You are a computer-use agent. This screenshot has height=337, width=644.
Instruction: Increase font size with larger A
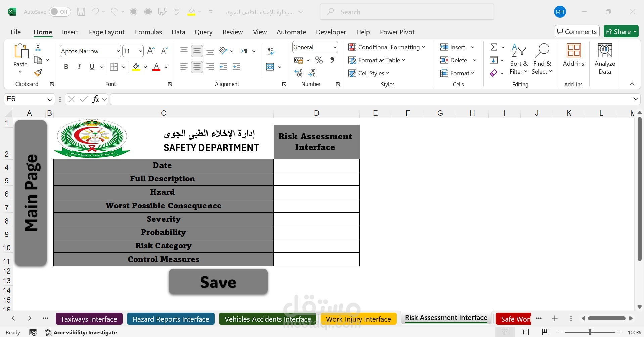coord(151,51)
